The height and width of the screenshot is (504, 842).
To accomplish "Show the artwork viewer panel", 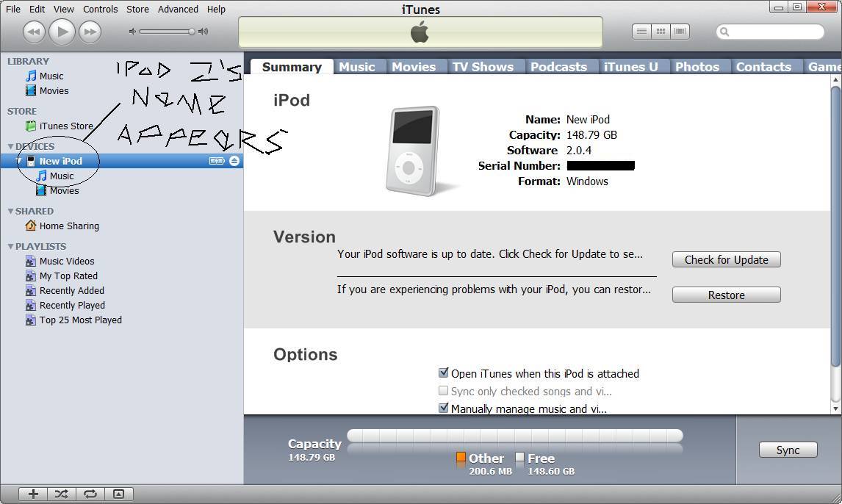I will (119, 494).
